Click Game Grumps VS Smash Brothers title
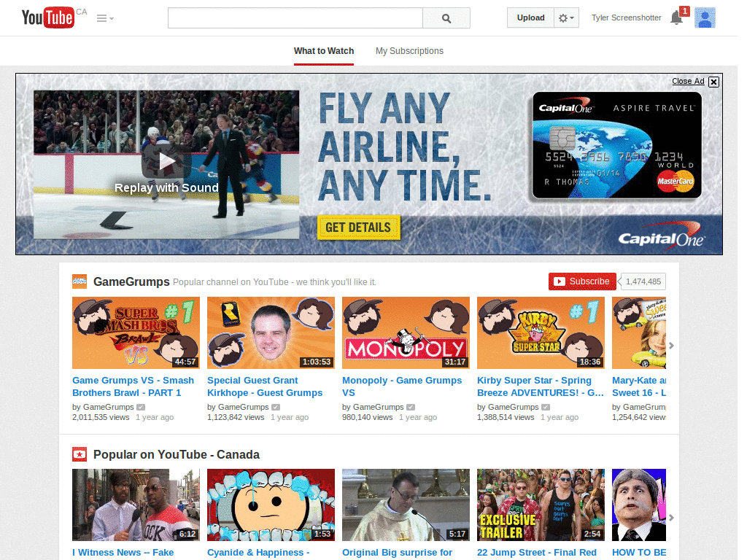The height and width of the screenshot is (560, 747). 133,386
